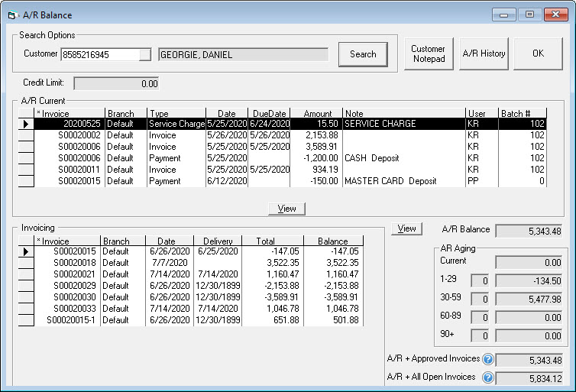Open A/R History
Image resolution: width=576 pixels, height=392 pixels.
(x=484, y=53)
